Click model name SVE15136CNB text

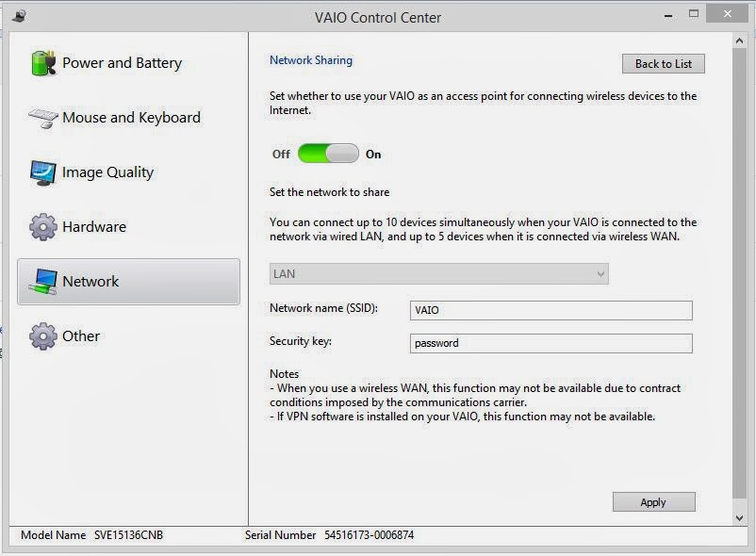(x=129, y=535)
